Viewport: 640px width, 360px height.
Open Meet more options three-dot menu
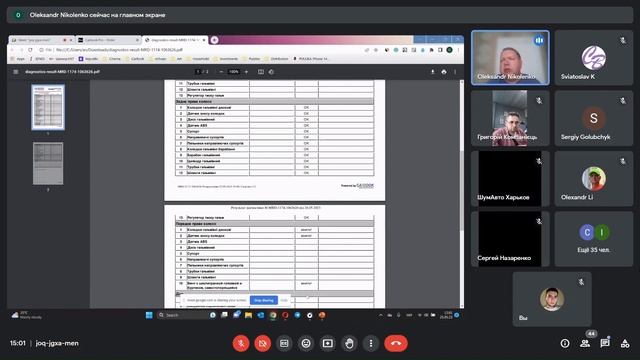coord(371,343)
